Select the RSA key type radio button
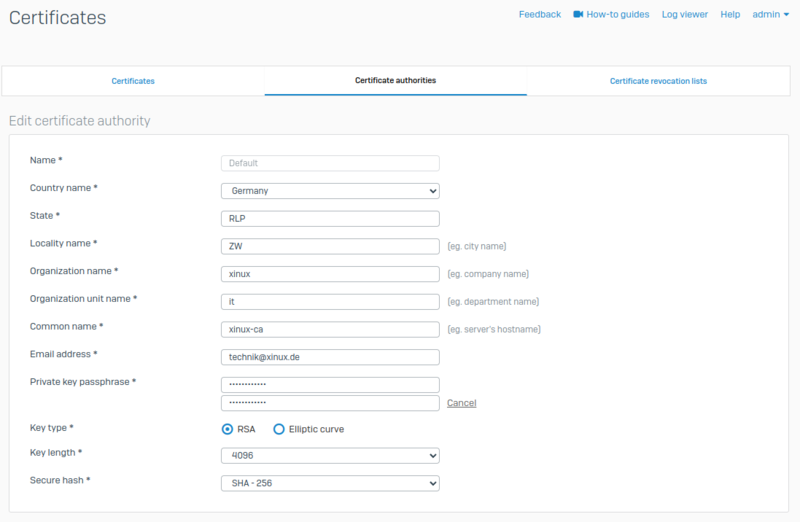This screenshot has height=522, width=800. [x=227, y=429]
